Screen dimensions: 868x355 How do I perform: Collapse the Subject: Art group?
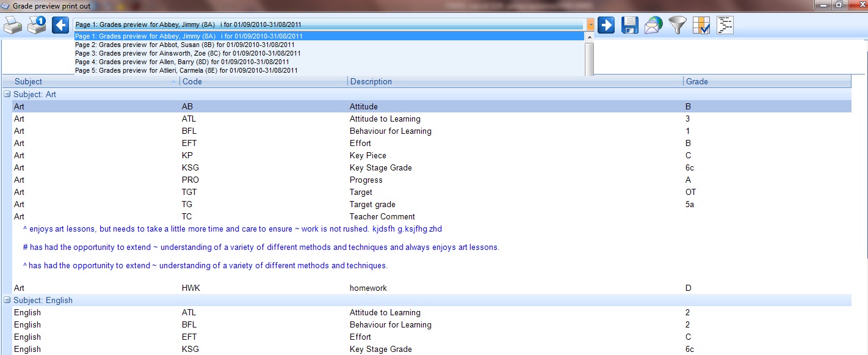coord(7,95)
